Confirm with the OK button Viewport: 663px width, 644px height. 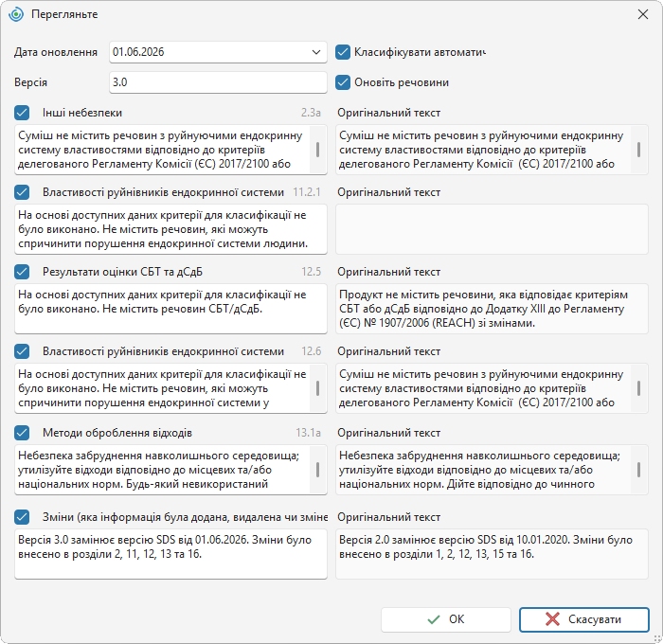click(x=446, y=619)
